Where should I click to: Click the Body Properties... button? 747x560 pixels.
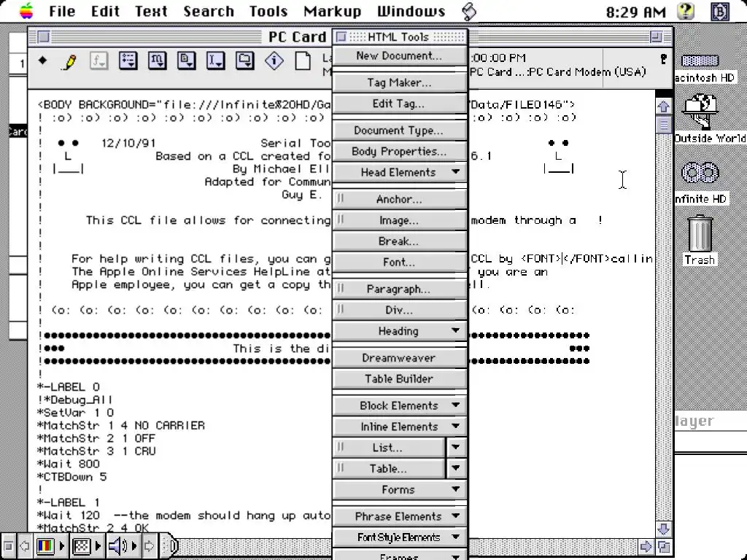pos(399,151)
